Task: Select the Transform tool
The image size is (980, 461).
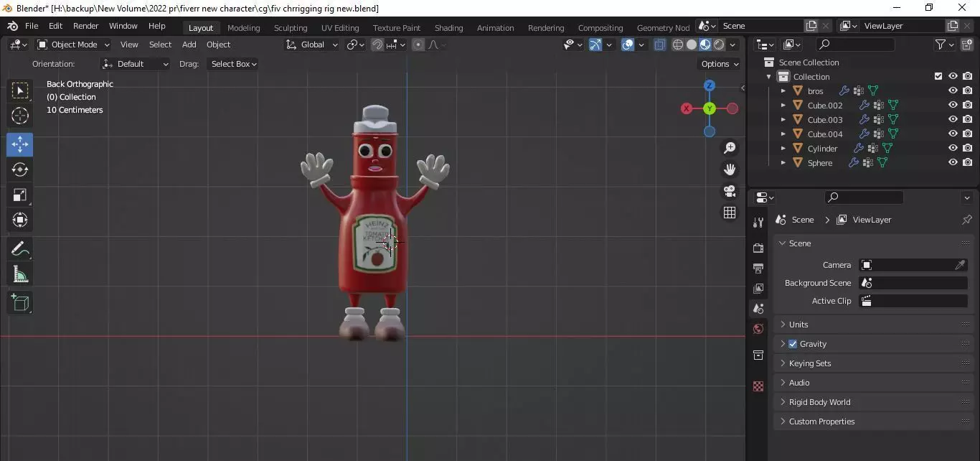Action: click(20, 220)
